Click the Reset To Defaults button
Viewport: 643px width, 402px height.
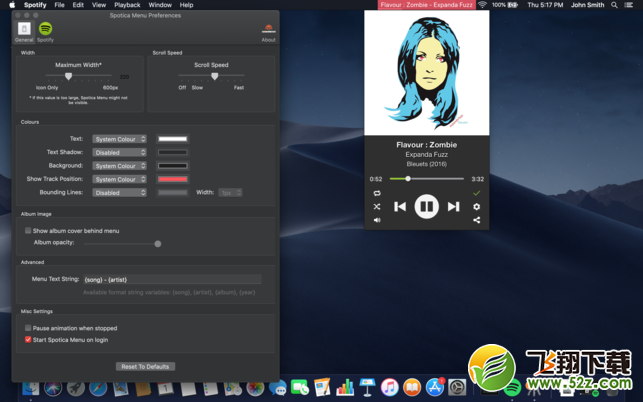(145, 366)
